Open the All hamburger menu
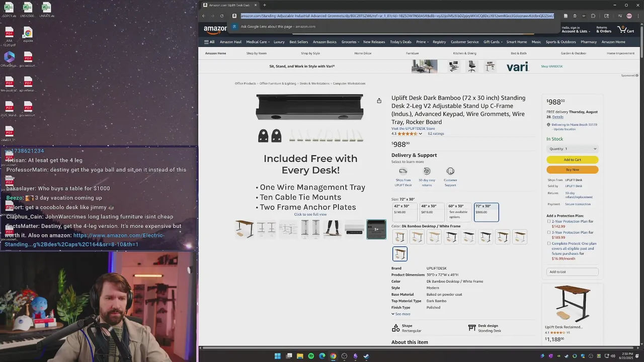Image resolution: width=644 pixels, height=362 pixels. tap(209, 42)
